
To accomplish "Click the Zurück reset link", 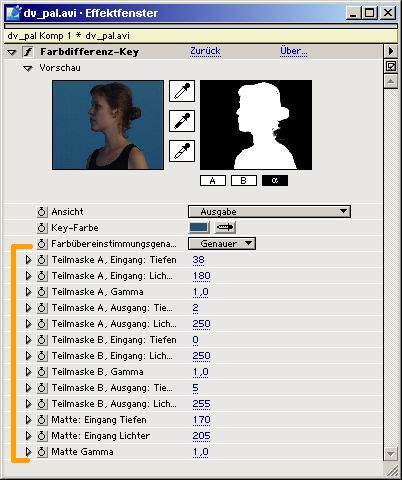I will pos(205,51).
